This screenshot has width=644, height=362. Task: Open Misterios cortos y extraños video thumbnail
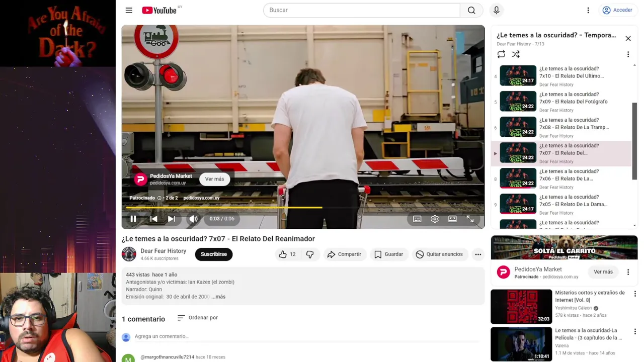pyautogui.click(x=521, y=307)
